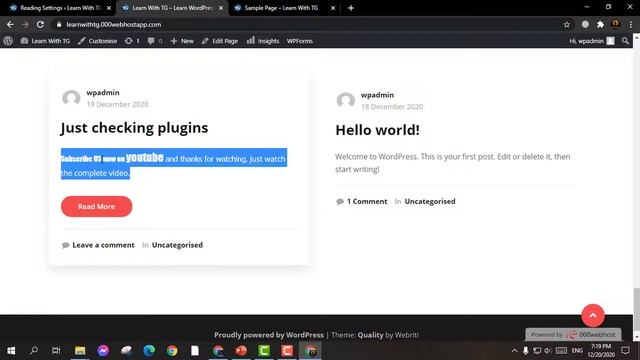Click the 19 December 2020 post date
The image size is (640, 360).
pyautogui.click(x=118, y=104)
